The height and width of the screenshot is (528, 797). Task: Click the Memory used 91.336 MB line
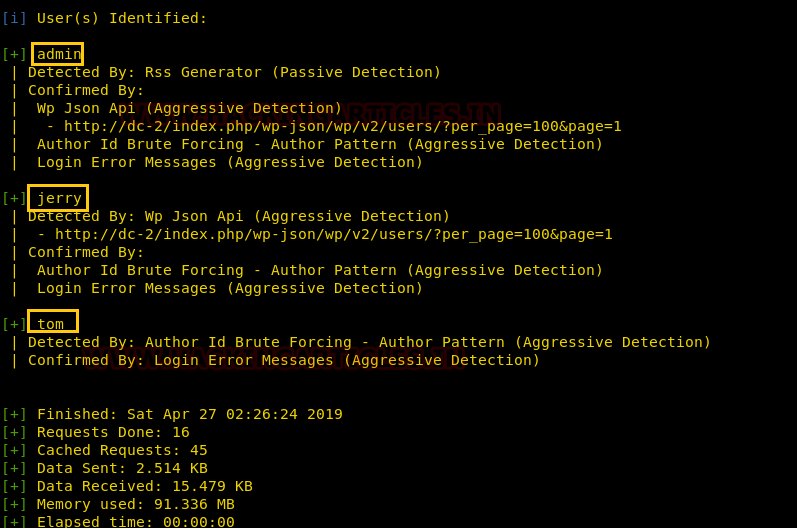coord(136,504)
